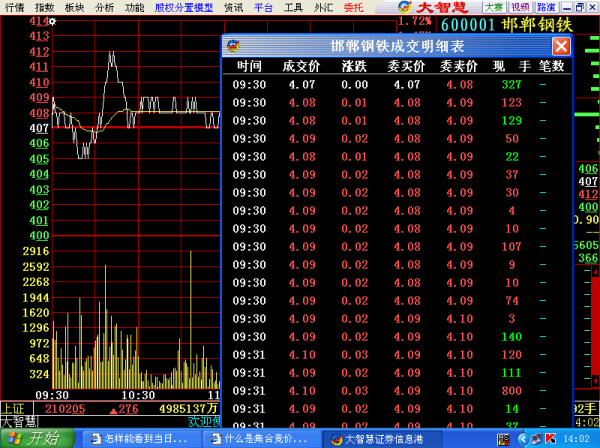Open the 工具 menu
Image resolution: width=600 pixels, height=448 pixels.
click(293, 7)
